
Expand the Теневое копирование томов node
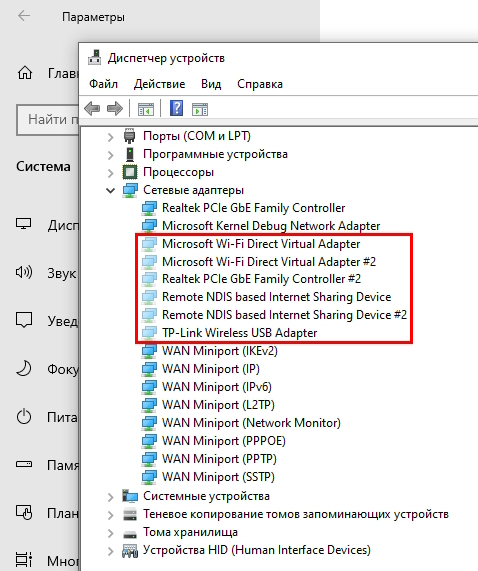tap(111, 515)
